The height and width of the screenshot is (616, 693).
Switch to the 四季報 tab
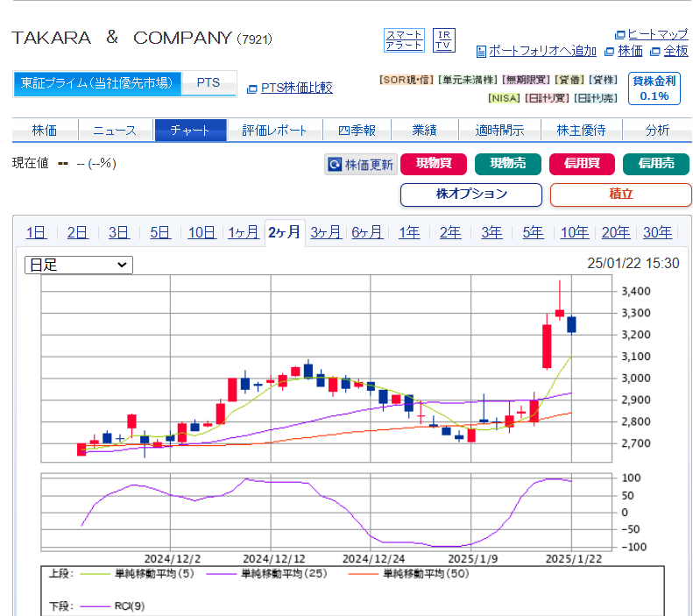click(357, 131)
